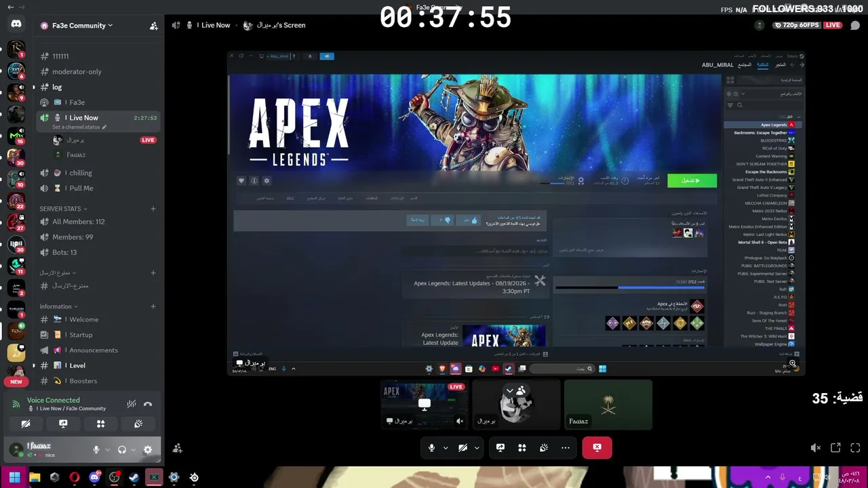Open Steam from the taskbar
The width and height of the screenshot is (868, 488).
(x=134, y=477)
